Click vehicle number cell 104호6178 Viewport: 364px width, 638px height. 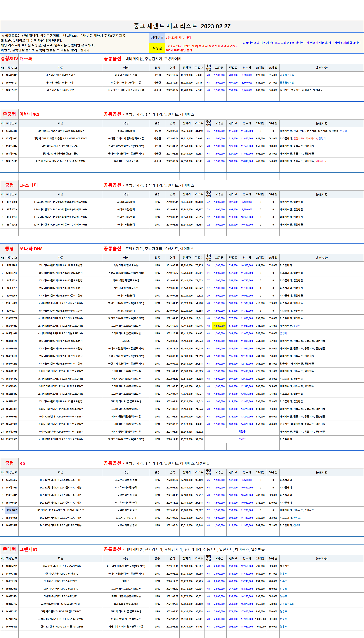pos(11,341)
